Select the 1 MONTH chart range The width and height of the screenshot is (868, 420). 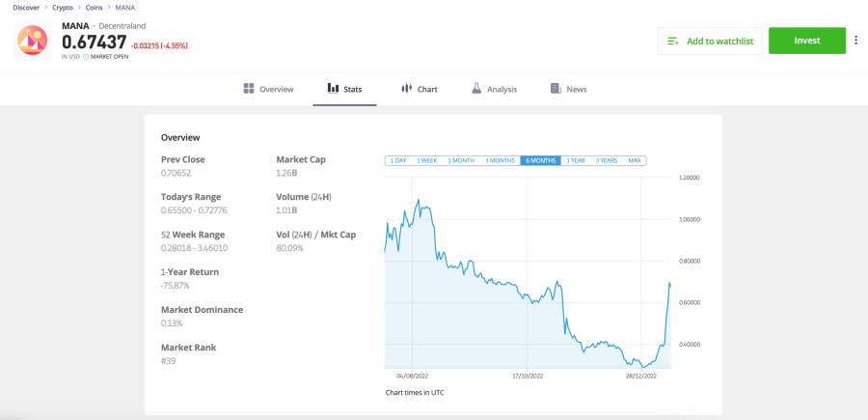461,160
